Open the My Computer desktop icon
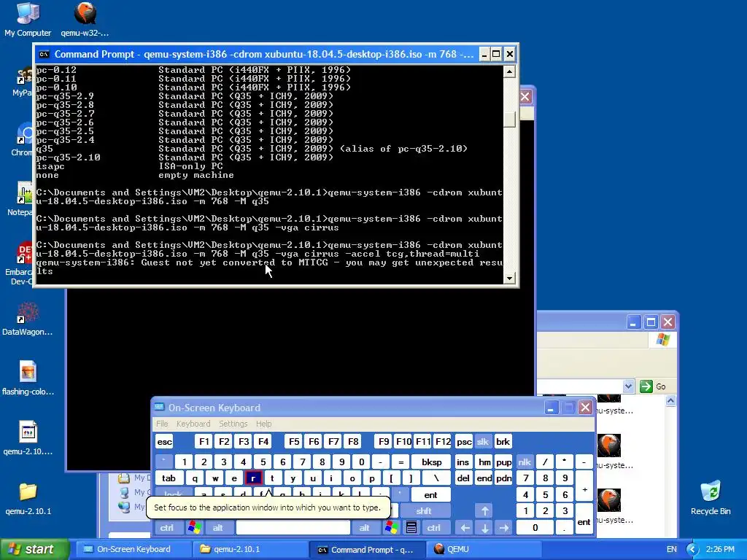The image size is (747, 560). point(28,19)
